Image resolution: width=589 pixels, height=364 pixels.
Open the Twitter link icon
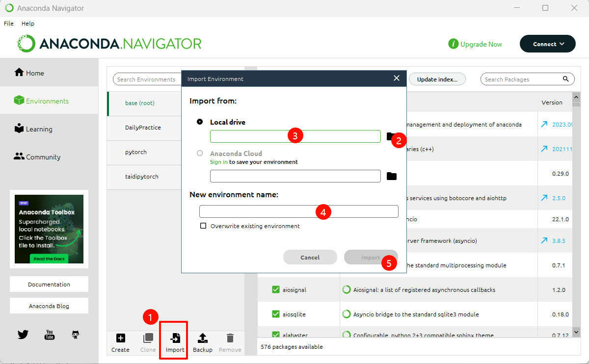pos(23,335)
